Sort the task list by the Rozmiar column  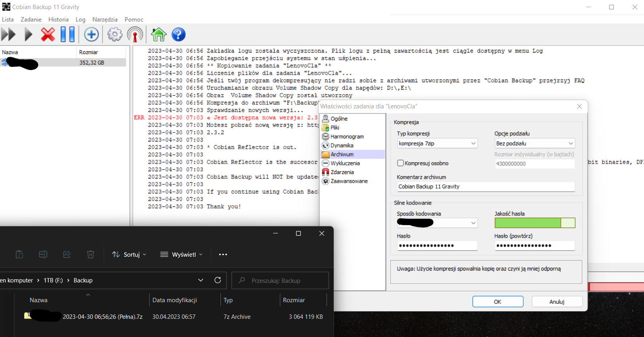(101, 52)
